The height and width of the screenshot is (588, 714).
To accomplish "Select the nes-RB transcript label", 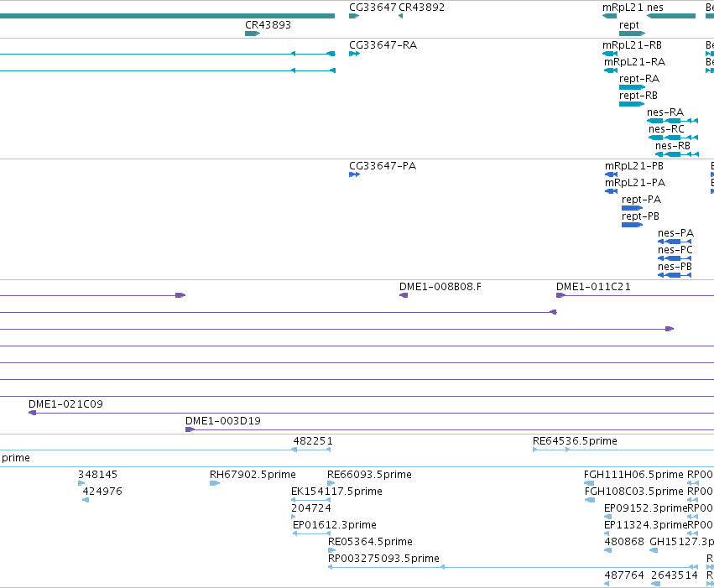I will pyautogui.click(x=673, y=146).
